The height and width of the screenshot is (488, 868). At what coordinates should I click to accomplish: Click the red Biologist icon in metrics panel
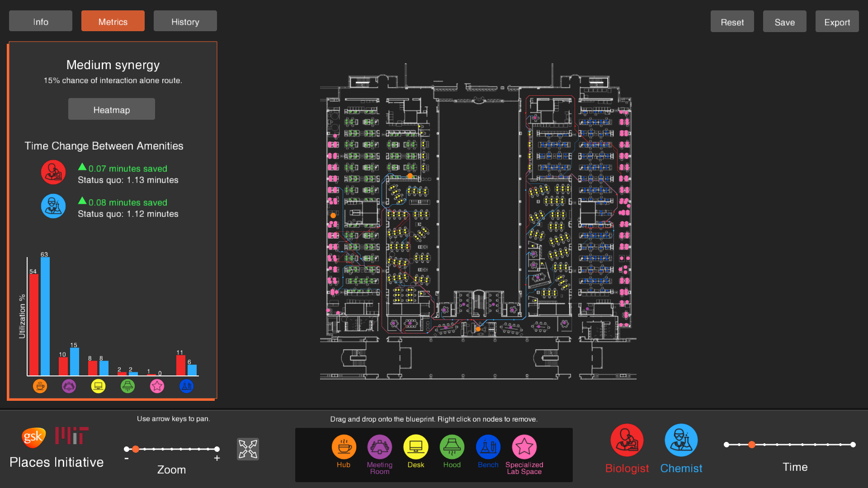53,172
